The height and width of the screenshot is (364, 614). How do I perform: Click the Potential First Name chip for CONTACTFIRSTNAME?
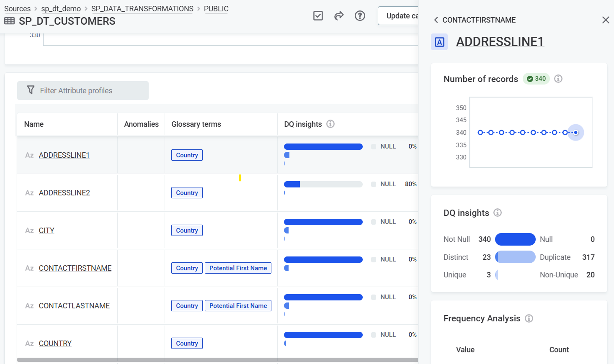coord(238,268)
